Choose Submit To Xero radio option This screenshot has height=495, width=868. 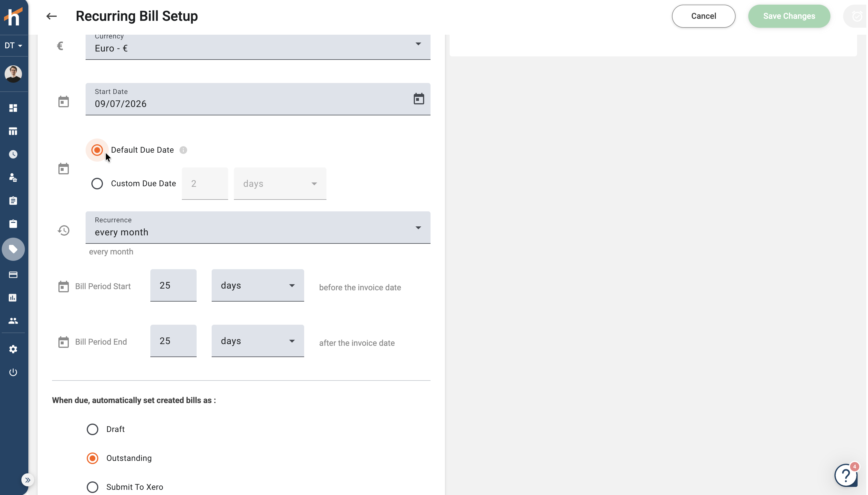[x=93, y=487]
